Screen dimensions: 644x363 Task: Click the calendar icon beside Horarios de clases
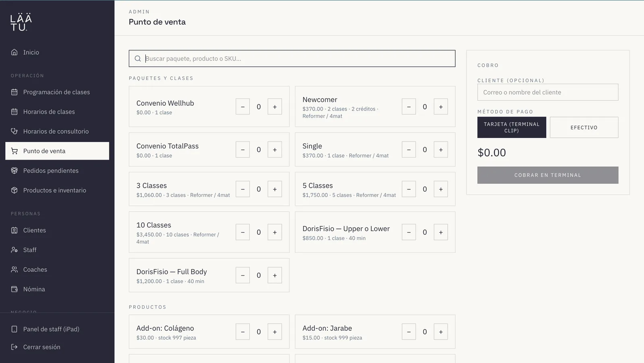(x=14, y=112)
